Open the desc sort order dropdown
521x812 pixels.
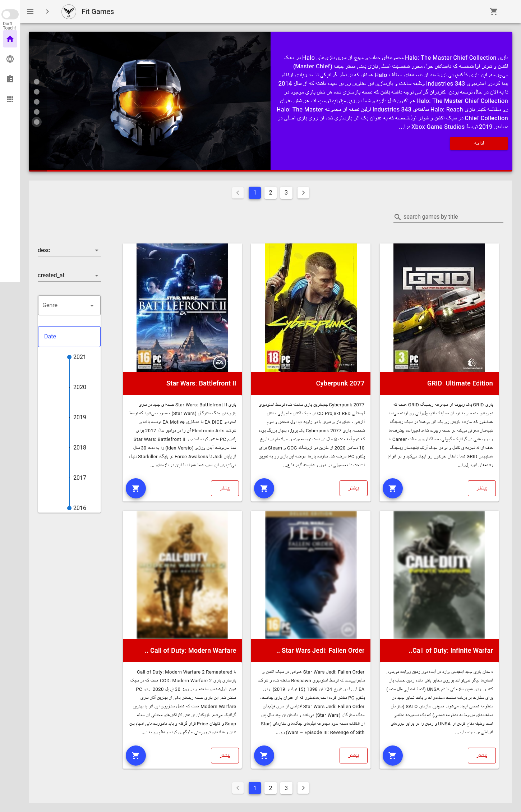click(69, 250)
